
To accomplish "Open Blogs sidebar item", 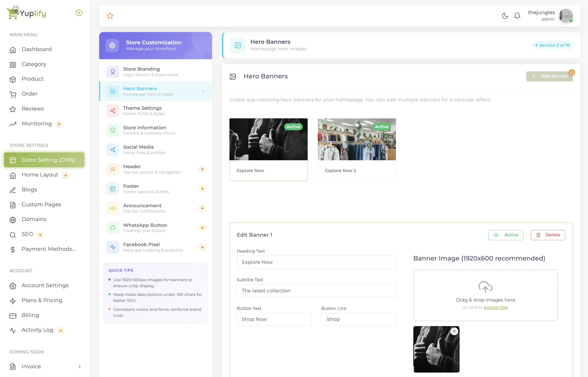I will point(44,190).
